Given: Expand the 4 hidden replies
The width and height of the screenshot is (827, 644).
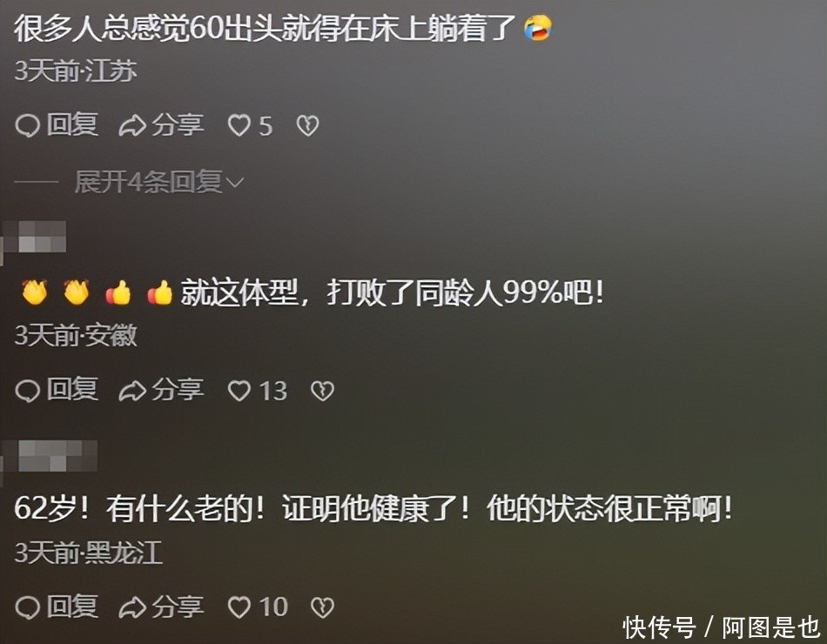Looking at the screenshot, I should click(158, 182).
